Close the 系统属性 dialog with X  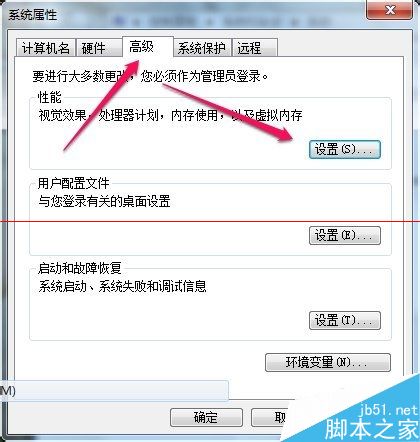coord(389,10)
